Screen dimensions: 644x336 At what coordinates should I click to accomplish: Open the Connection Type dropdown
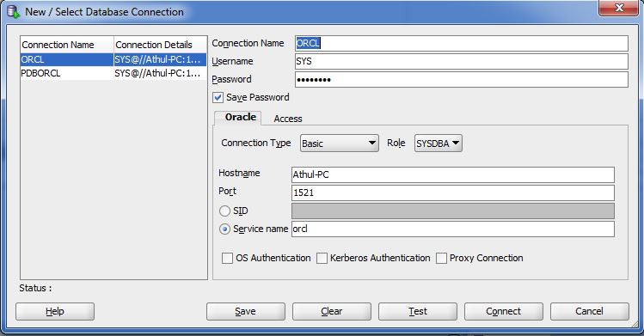[340, 144]
